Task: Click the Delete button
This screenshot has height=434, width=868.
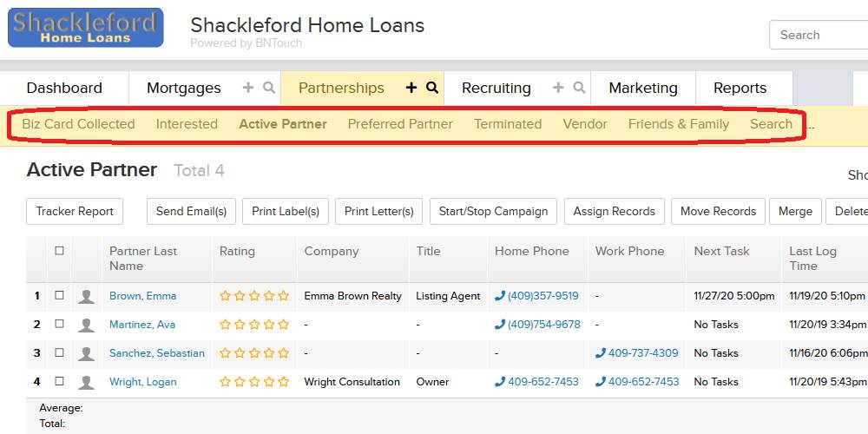Action: 847,212
